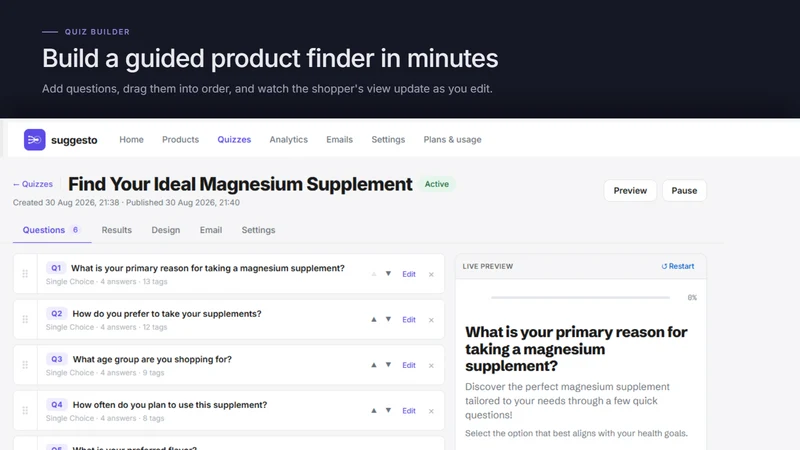Edit question Q3
The width and height of the screenshot is (800, 450).
(x=409, y=365)
